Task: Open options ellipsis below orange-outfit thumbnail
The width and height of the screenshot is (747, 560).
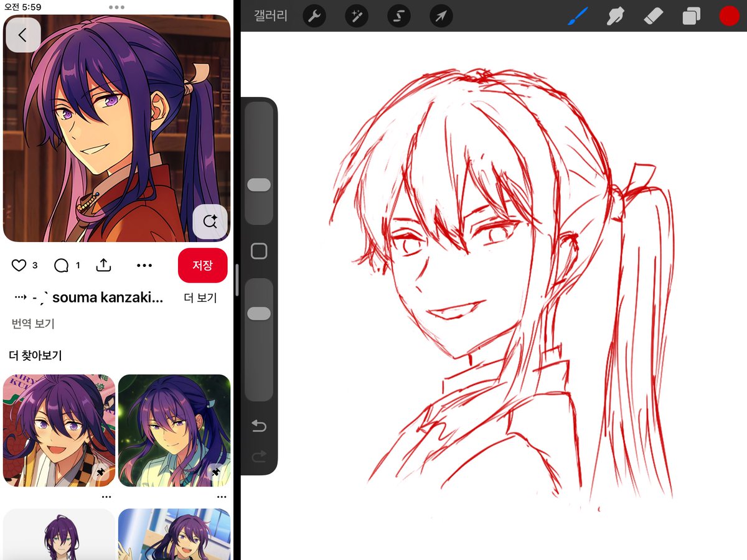Action: tap(106, 497)
